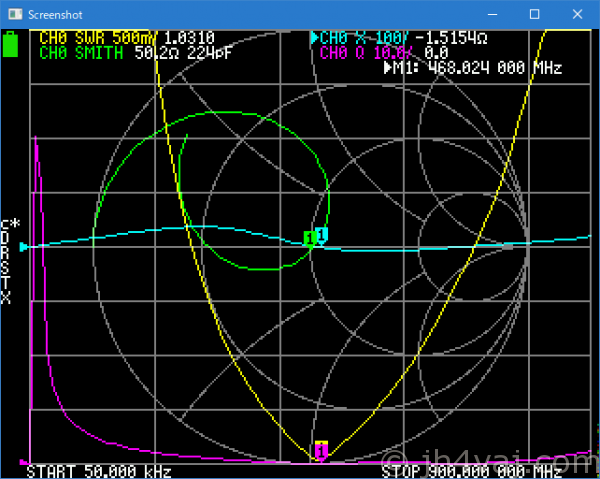Toggle the yellow CH0 SWR trace label
This screenshot has height=479, width=600.
(97, 38)
